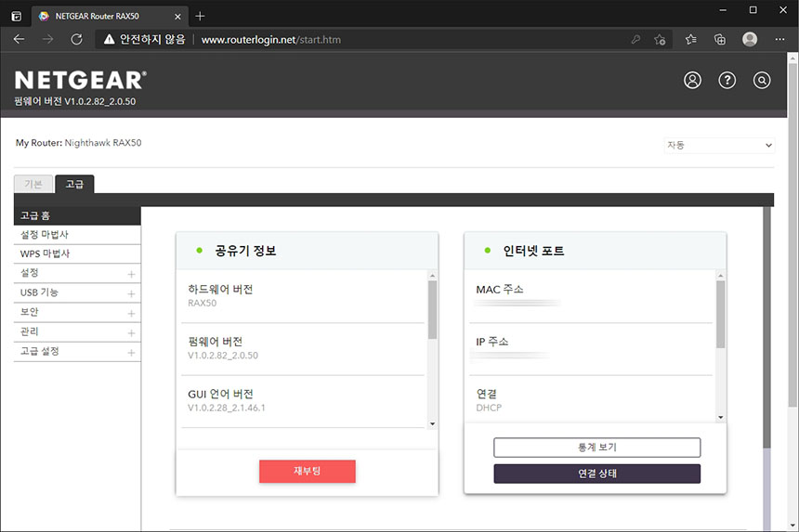Click the 공유기 정보 panel title

click(x=245, y=251)
